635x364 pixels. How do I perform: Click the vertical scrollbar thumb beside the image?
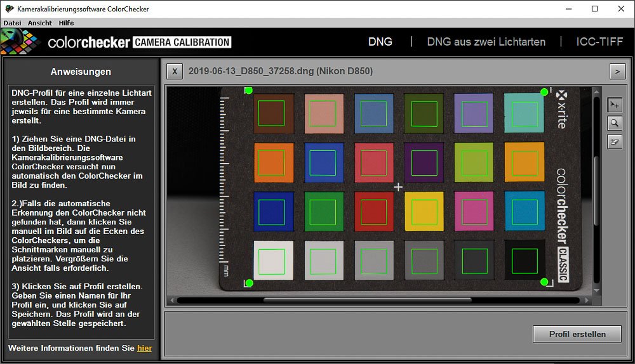point(596,190)
